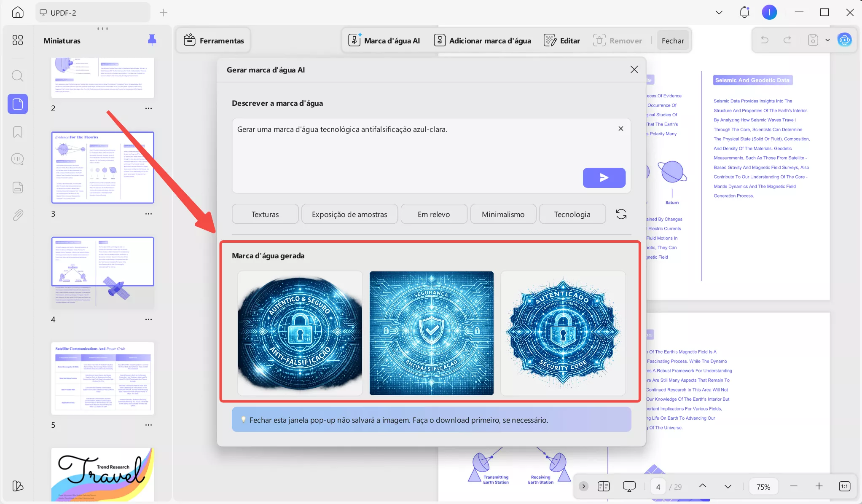
Task: Select the Marca d'água AI tab
Action: point(384,40)
